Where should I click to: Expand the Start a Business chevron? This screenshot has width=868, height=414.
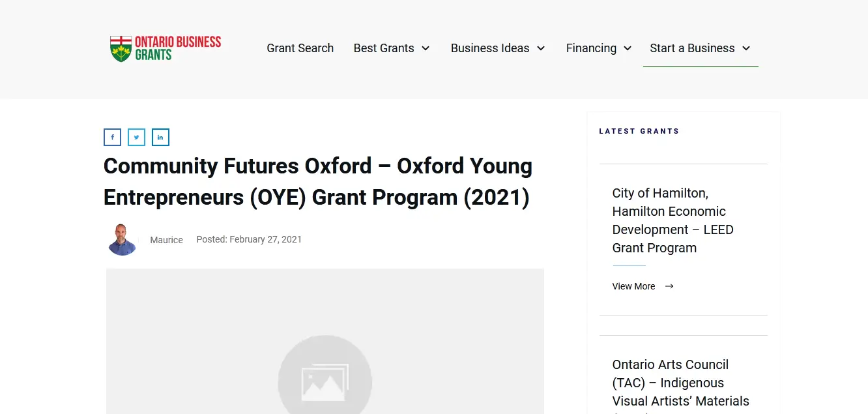coord(746,48)
